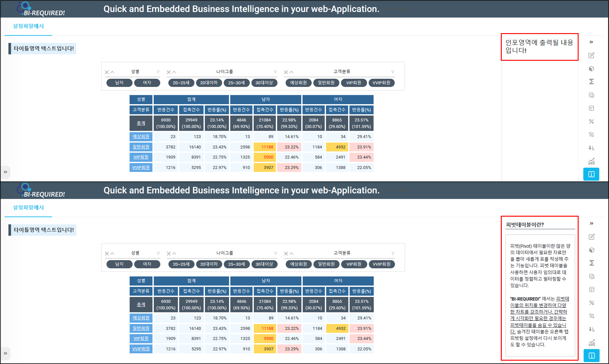The image size is (609, 364).
Task: Toggle the 여자 filter chip in upper screen
Action: tap(147, 83)
